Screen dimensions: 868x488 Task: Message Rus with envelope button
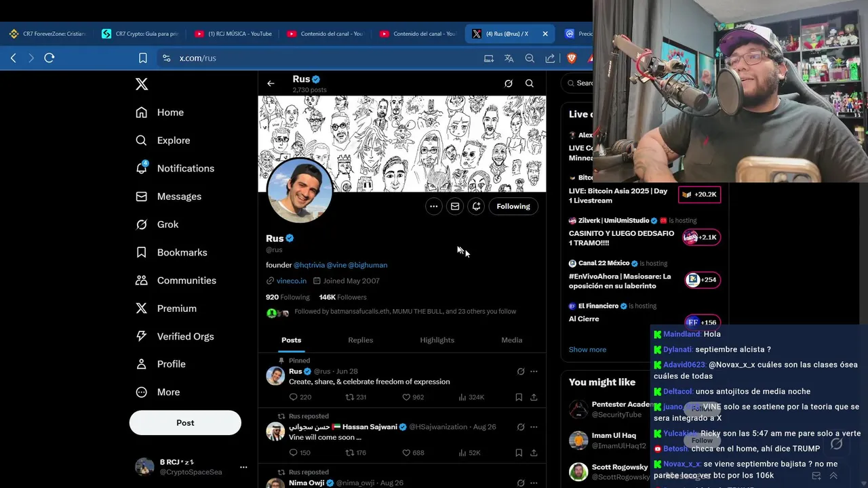455,206
